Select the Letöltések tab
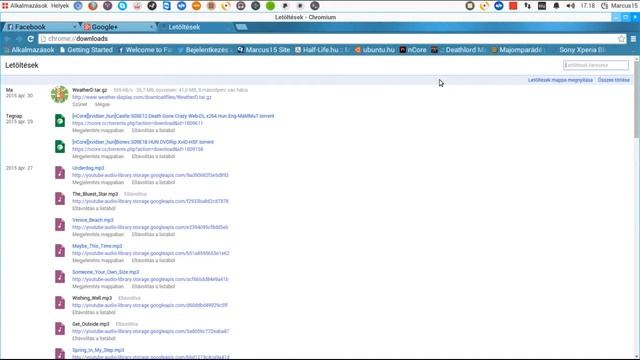The height and width of the screenshot is (360, 640). coord(196,27)
